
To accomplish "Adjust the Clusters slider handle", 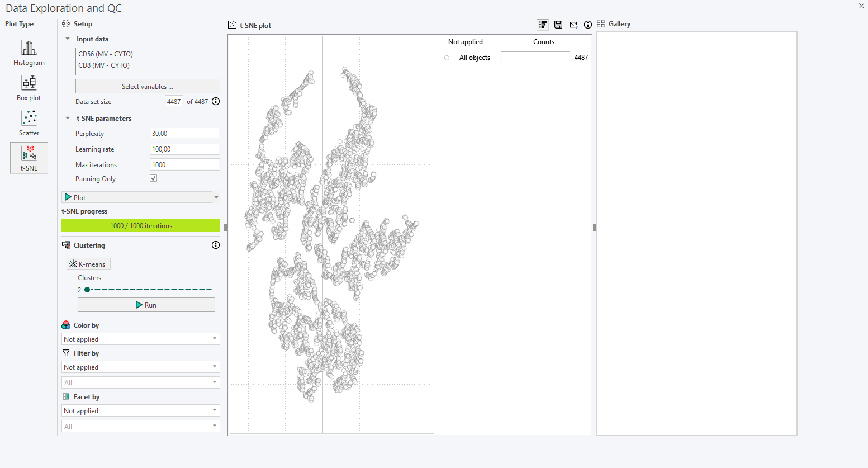I will (x=87, y=290).
